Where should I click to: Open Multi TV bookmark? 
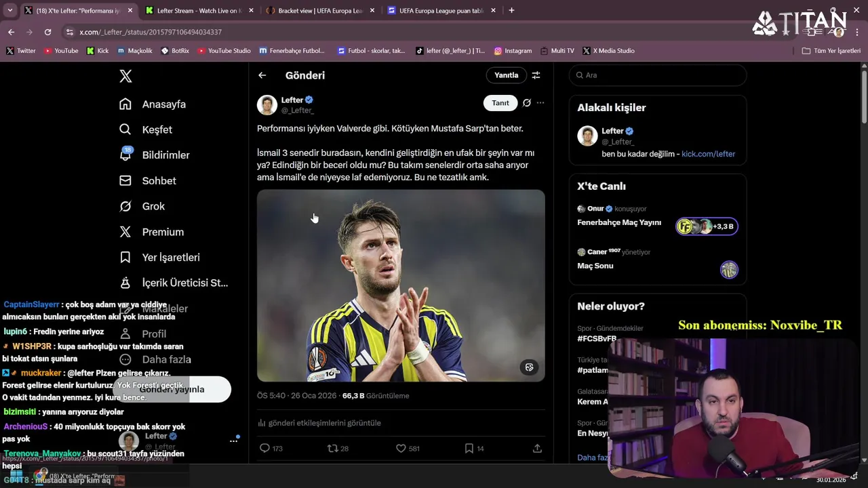click(557, 51)
